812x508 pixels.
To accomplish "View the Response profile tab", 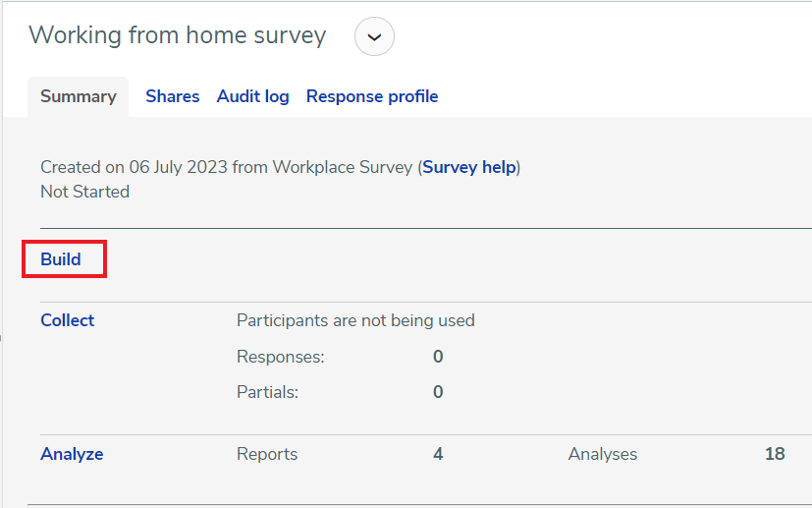I will pos(372,96).
